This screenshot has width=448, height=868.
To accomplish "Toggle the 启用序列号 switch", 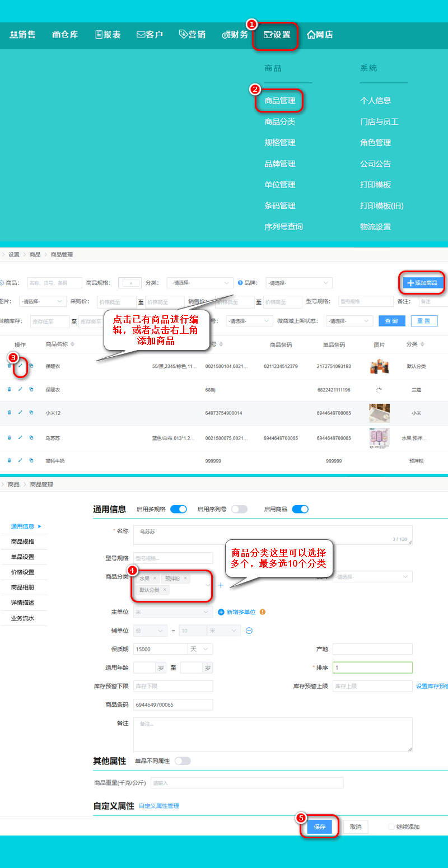I will tap(239, 509).
